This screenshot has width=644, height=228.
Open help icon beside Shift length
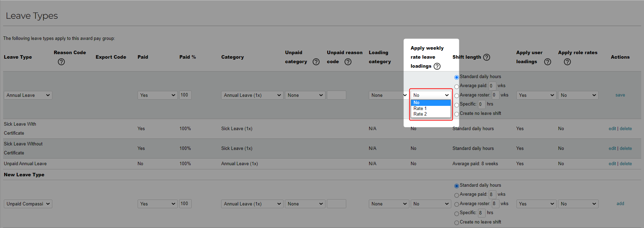[x=487, y=57]
